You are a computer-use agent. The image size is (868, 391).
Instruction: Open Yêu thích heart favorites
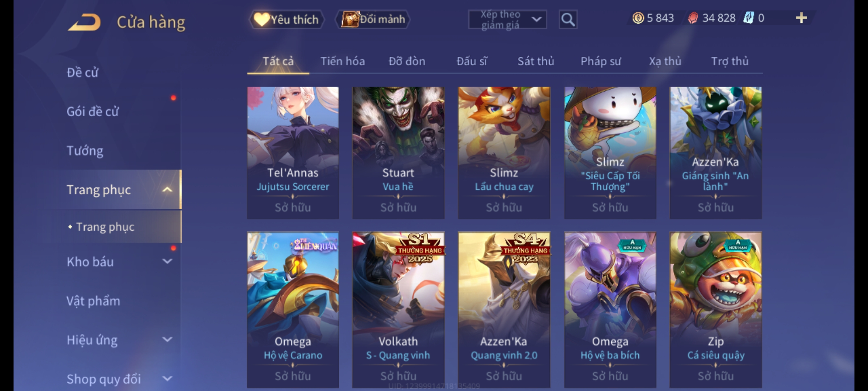coord(286,20)
